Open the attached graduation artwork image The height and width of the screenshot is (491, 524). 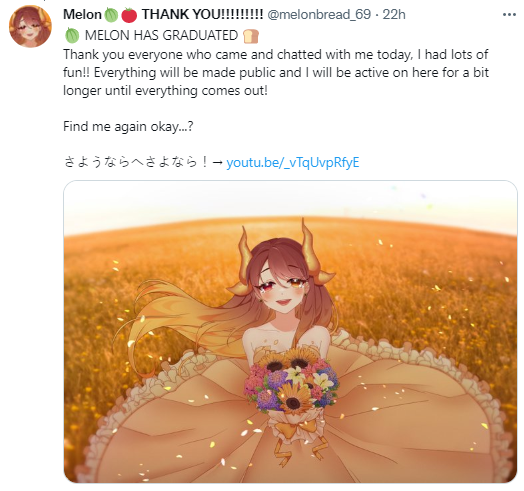point(290,332)
